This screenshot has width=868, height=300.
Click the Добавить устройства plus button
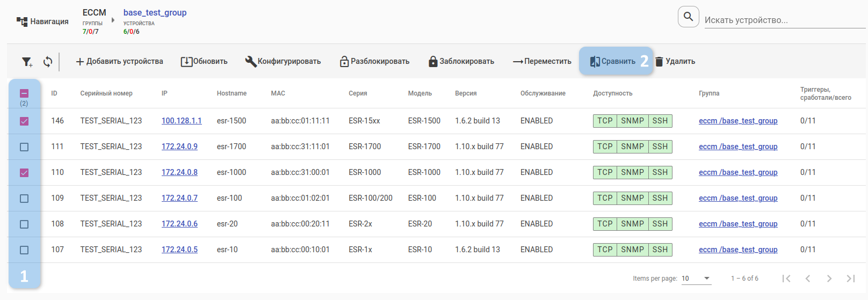[119, 62]
